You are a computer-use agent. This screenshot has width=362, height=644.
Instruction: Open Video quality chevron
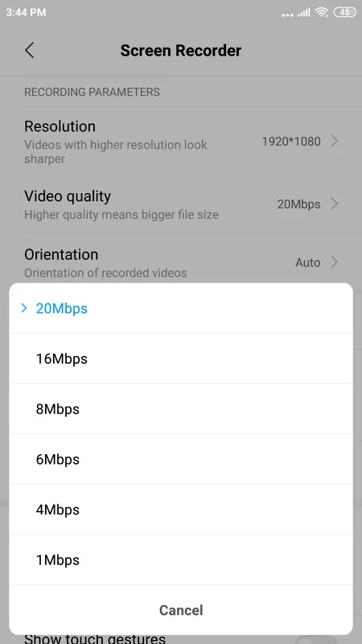tap(335, 204)
